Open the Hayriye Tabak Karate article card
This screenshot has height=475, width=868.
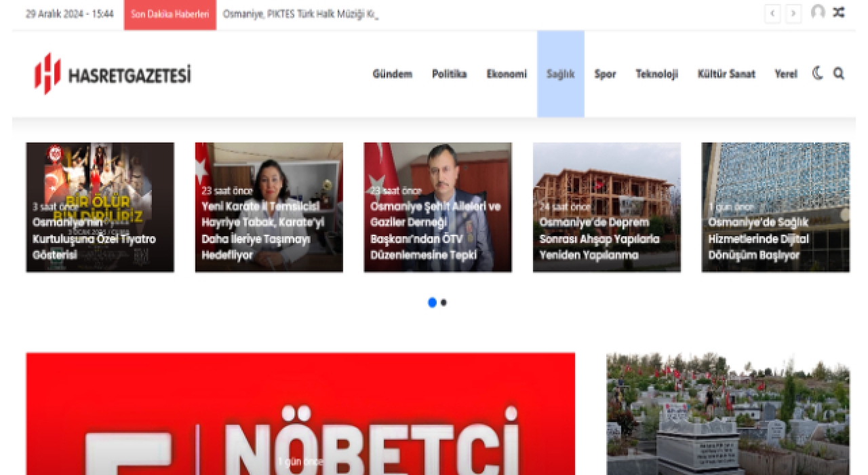[x=269, y=207]
